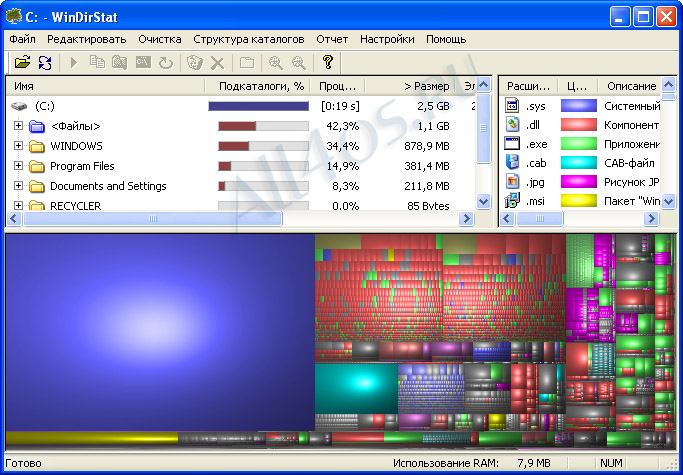Click directory tree scroll-up arrow
This screenshot has width=683, height=475.
coord(483,85)
